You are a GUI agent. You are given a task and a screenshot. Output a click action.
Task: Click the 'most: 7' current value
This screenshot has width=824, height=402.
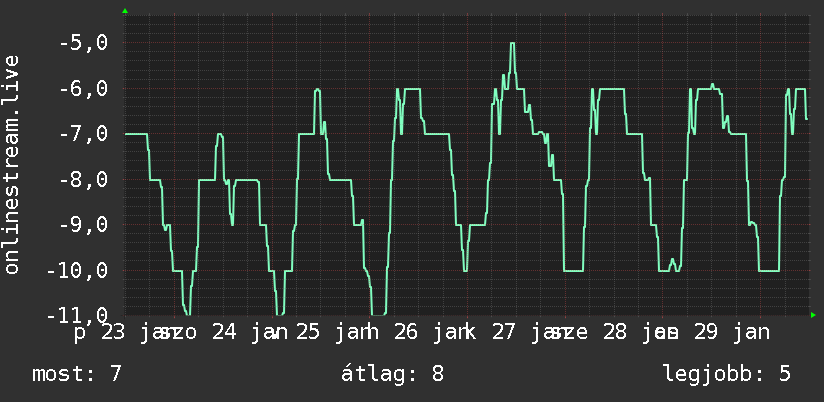(77, 375)
